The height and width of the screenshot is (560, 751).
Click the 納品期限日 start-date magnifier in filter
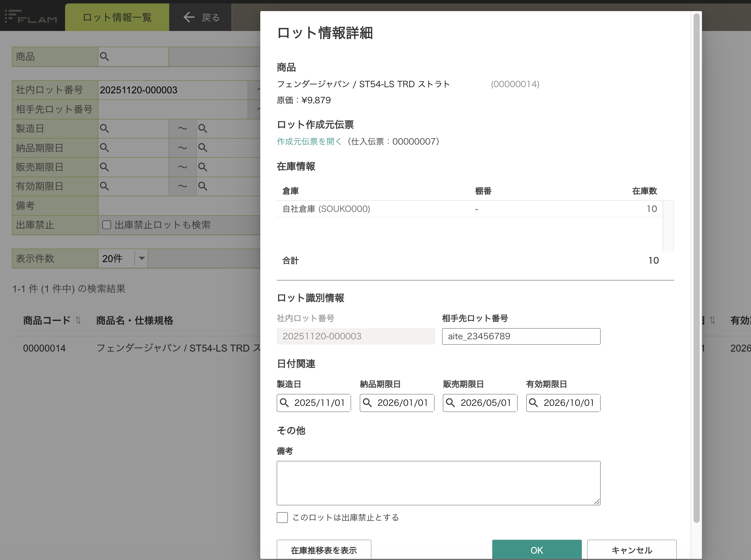pyautogui.click(x=104, y=148)
